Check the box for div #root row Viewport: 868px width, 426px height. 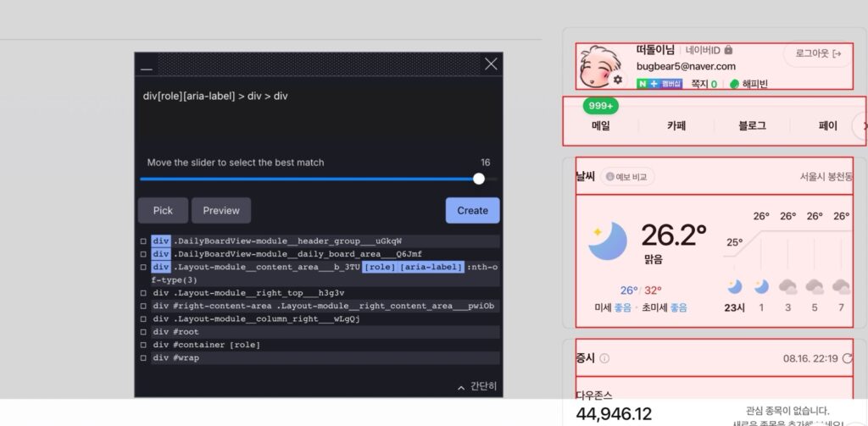[143, 332]
